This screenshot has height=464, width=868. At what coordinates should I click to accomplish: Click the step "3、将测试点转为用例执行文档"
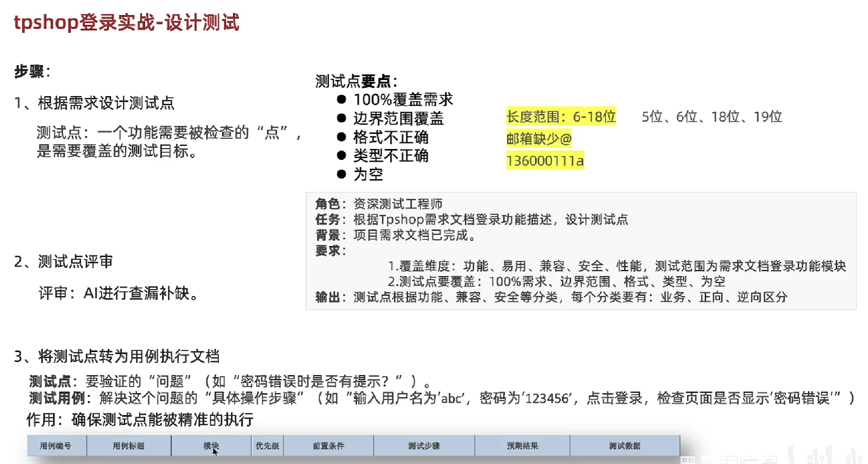tap(117, 356)
